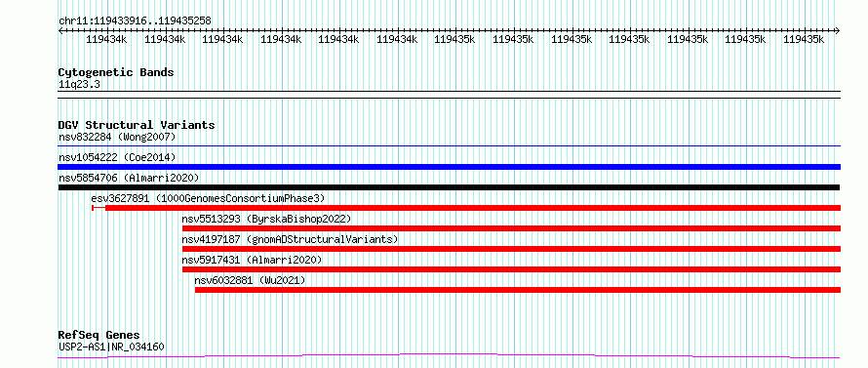Click the 11q23.3 band label
Image resolution: width=868 pixels, height=368 pixels.
coord(79,85)
